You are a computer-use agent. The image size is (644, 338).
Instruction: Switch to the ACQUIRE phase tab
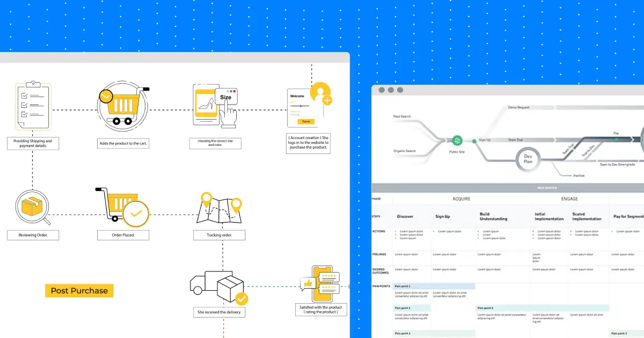pyautogui.click(x=462, y=199)
